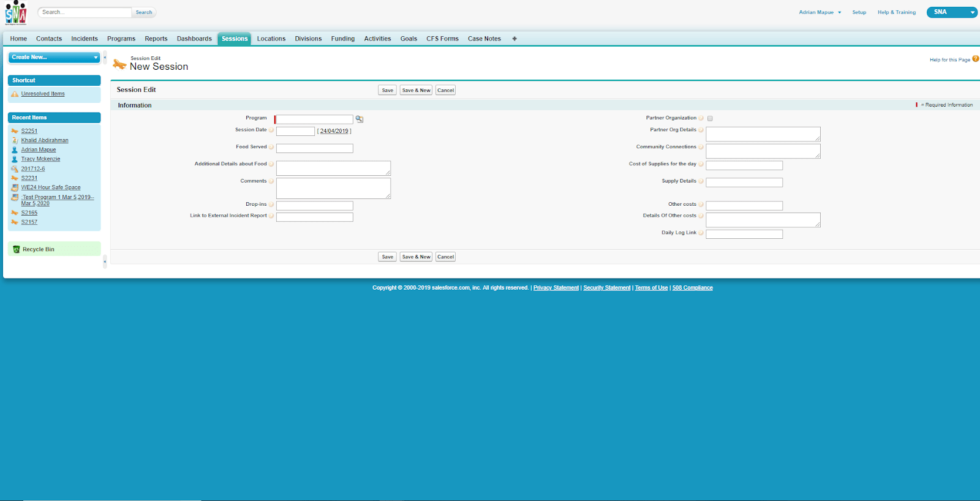Click the help bubble next to Daily Log Link
This screenshot has width=980, height=501.
[x=701, y=233]
